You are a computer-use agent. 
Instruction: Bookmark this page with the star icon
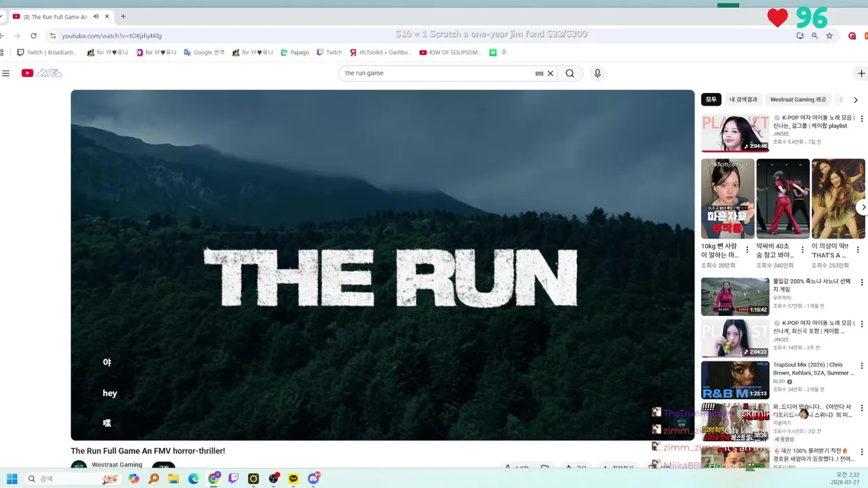[829, 36]
